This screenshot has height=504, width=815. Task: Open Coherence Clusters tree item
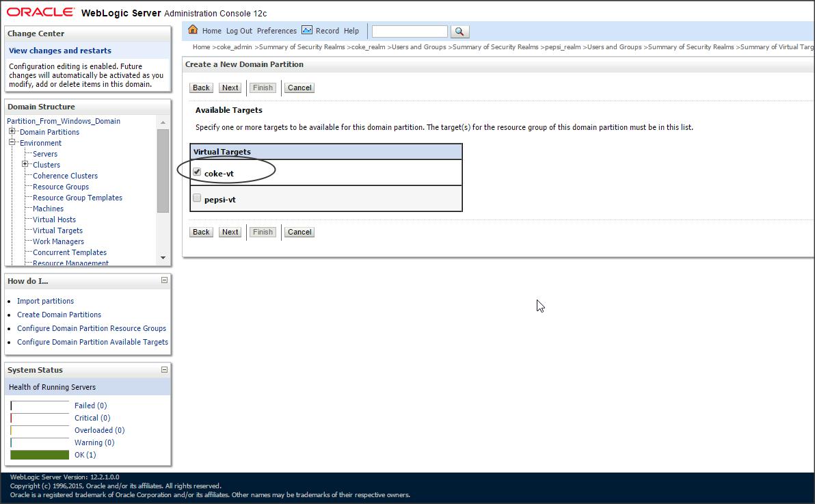tap(65, 175)
